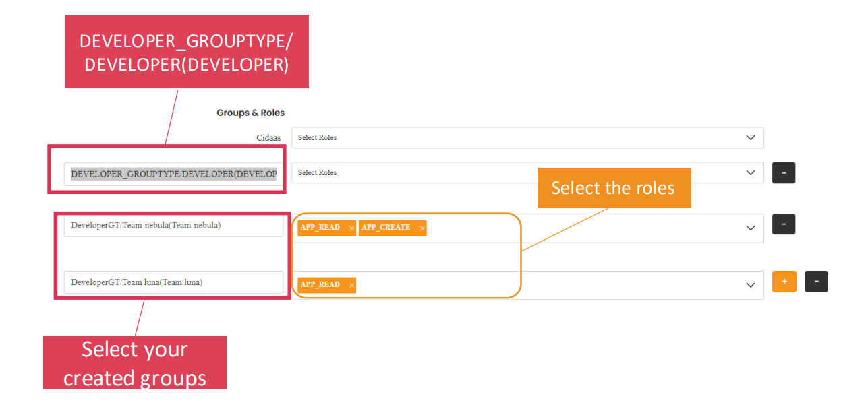Click minus beside the Team-nebula row
Screen dimensions: 868x415
point(783,224)
